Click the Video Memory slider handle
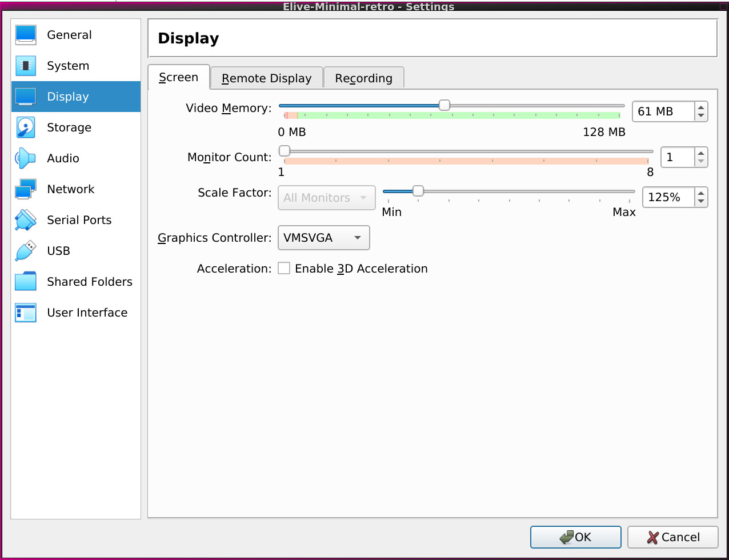Image resolution: width=729 pixels, height=560 pixels. pos(444,105)
